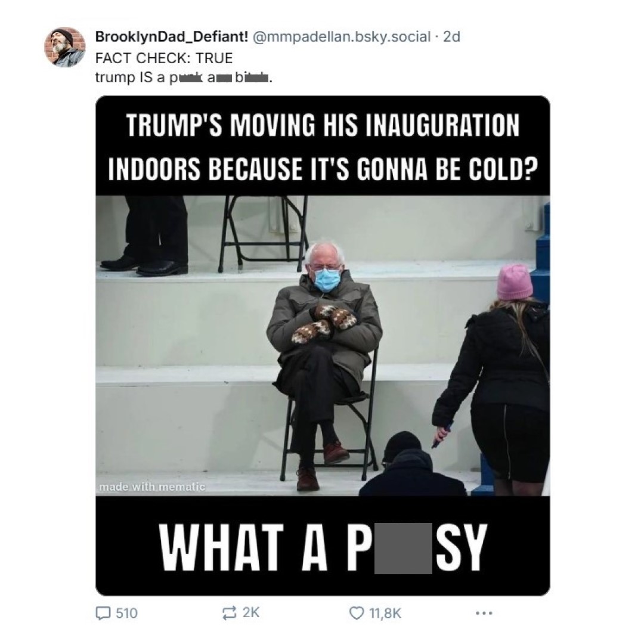Viewport: 644px width, 644px height.
Task: Click the 2K reposts count
Action: coord(250,612)
